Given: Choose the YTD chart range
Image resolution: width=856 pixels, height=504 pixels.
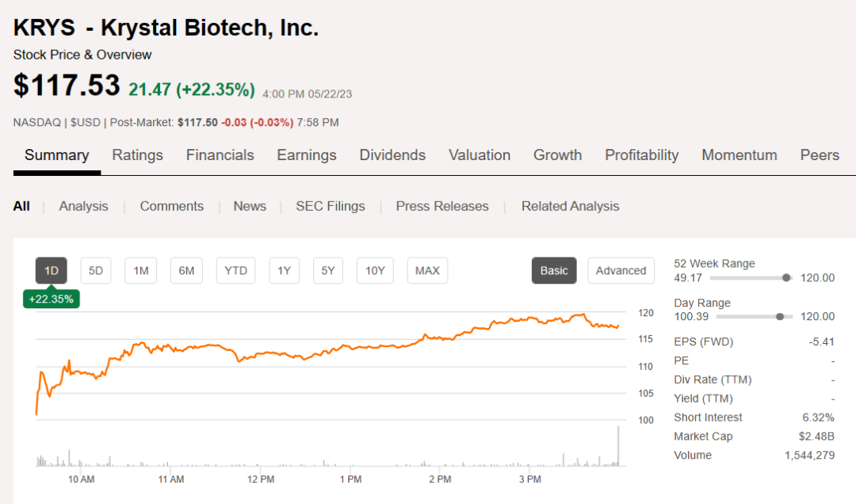Looking at the screenshot, I should [235, 271].
